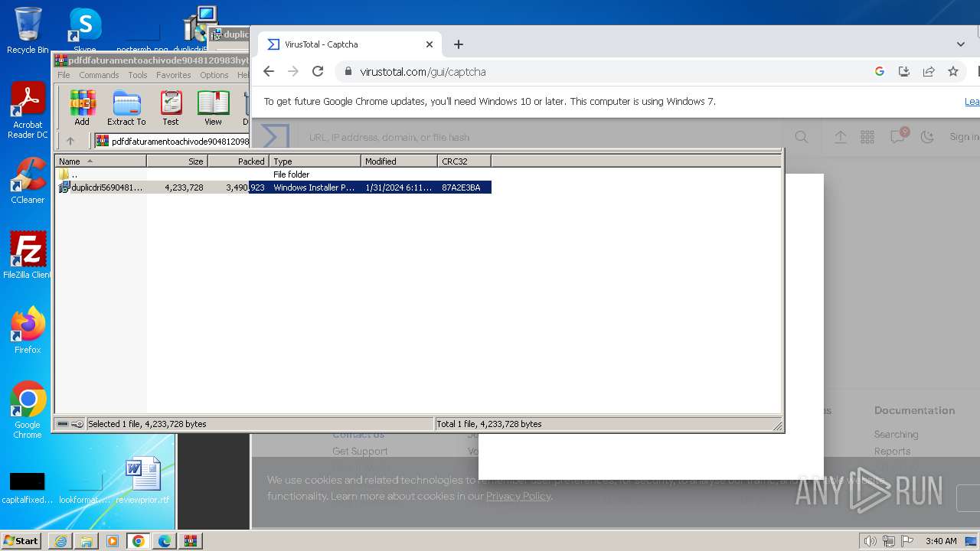Go forward in Chrome
This screenshot has height=551, width=980.
pos(293,71)
